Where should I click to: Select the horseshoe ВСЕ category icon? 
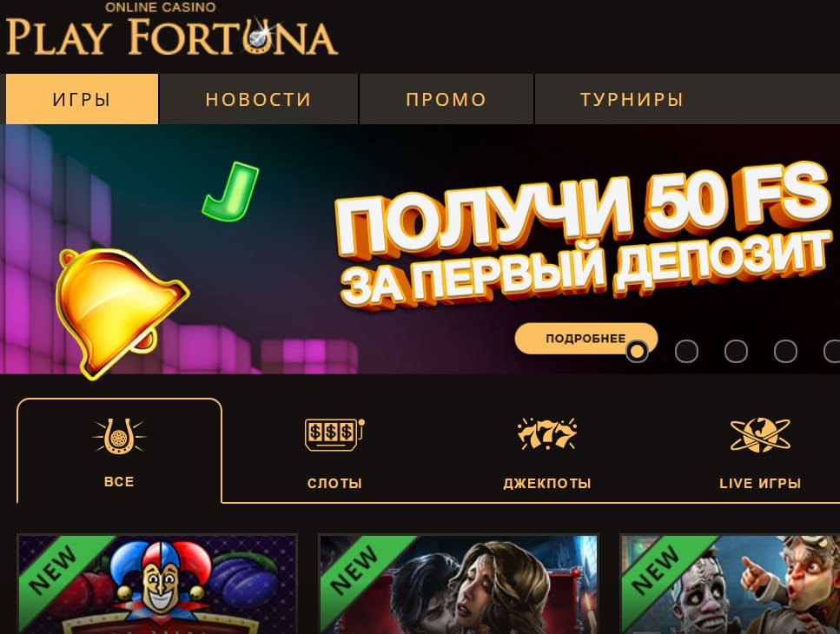pos(119,436)
